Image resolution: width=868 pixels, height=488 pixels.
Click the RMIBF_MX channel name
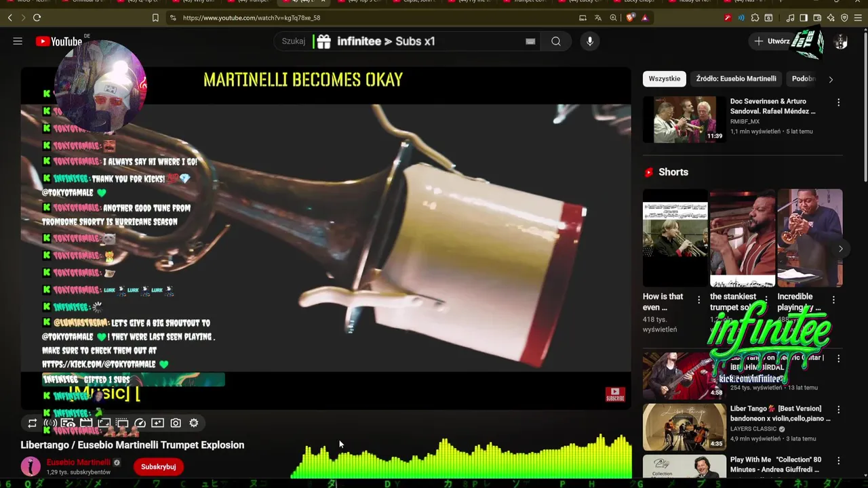[745, 121]
